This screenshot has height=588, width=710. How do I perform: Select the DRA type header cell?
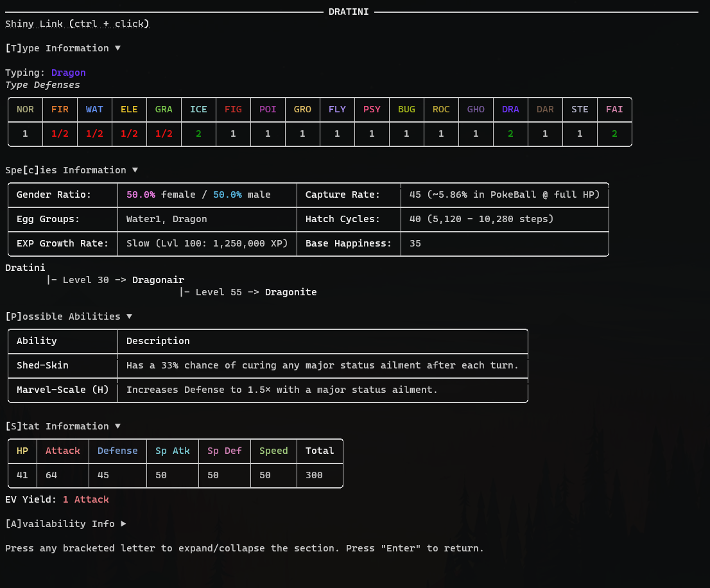click(x=510, y=110)
